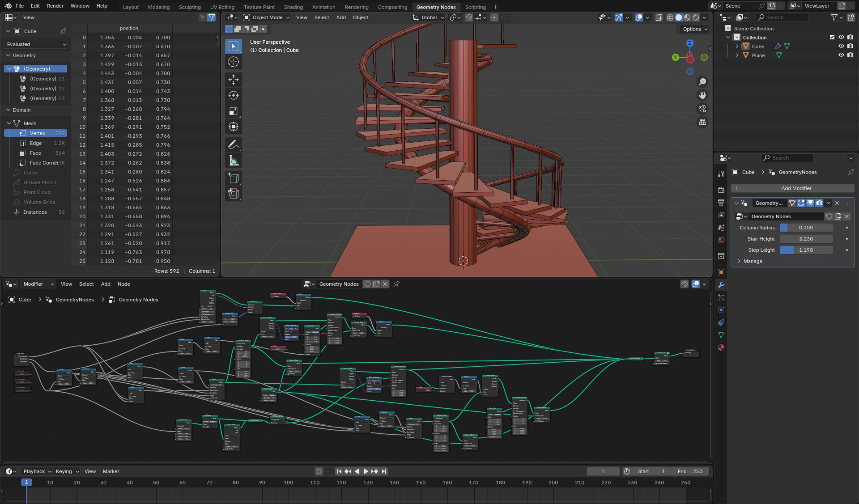The image size is (859, 504).
Task: Choose the Measure tool
Action: (234, 160)
